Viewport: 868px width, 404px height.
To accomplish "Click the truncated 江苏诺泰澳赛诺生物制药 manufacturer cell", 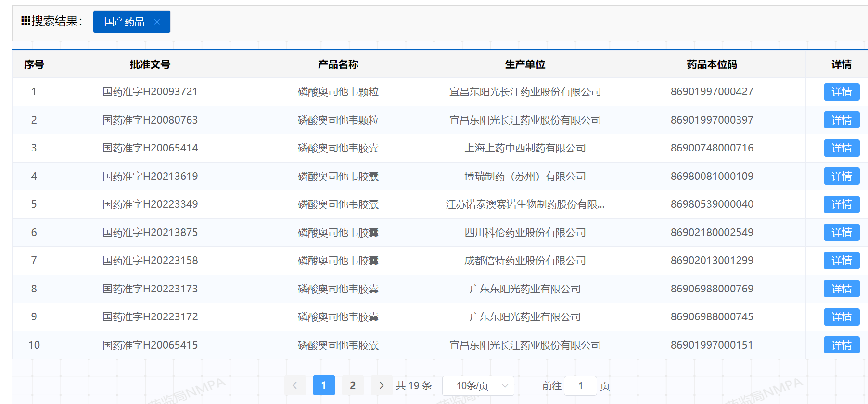I will (x=525, y=204).
